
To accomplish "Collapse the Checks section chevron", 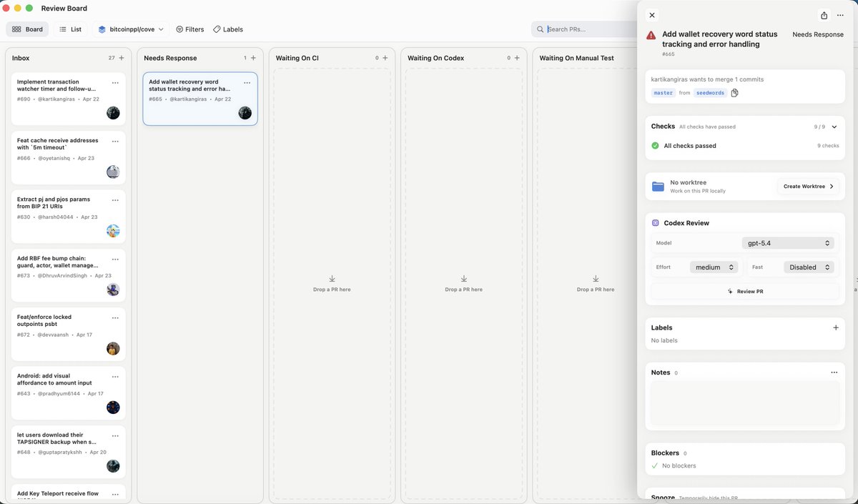I will pyautogui.click(x=833, y=126).
